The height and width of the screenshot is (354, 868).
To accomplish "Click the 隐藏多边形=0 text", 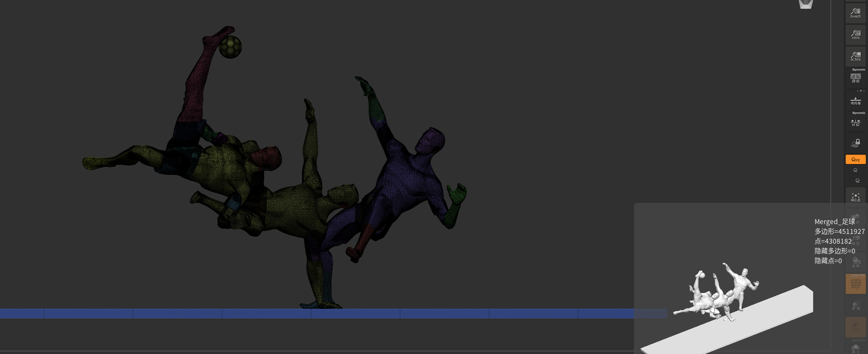I will tap(835, 251).
